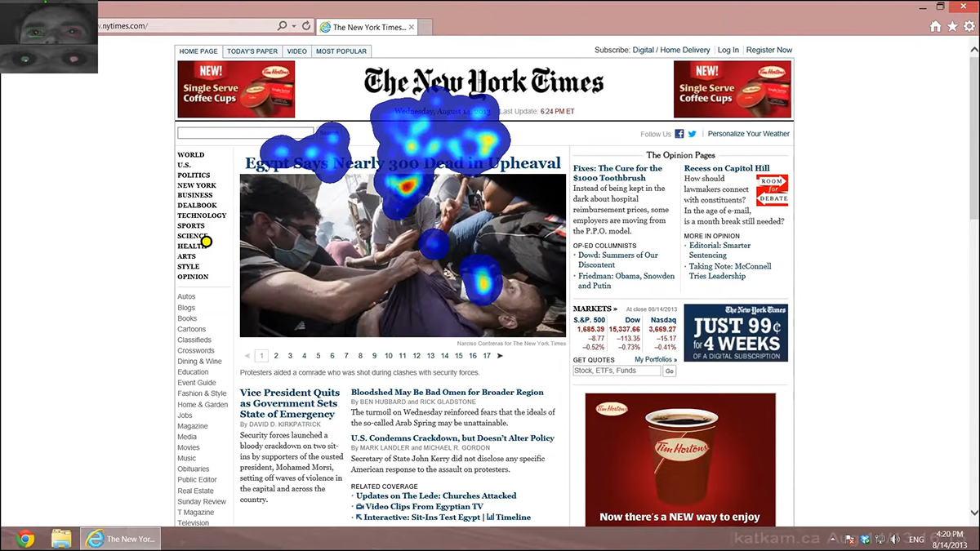Viewport: 980px width, 551px height.
Task: Go to the next slideshow photo arrow
Action: (500, 356)
